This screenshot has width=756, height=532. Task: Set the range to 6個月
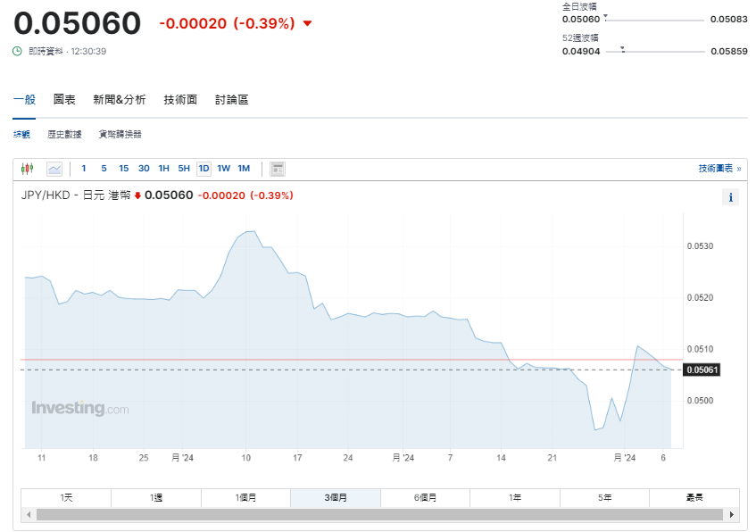coord(425,497)
